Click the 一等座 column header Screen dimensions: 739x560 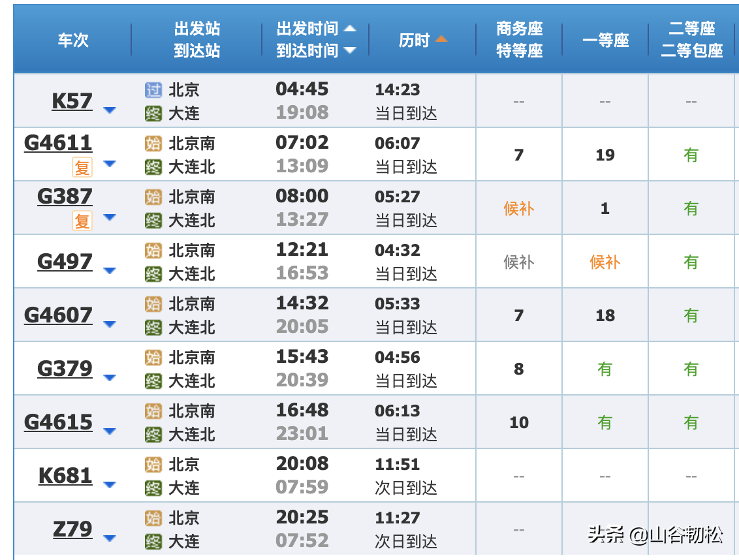[606, 40]
